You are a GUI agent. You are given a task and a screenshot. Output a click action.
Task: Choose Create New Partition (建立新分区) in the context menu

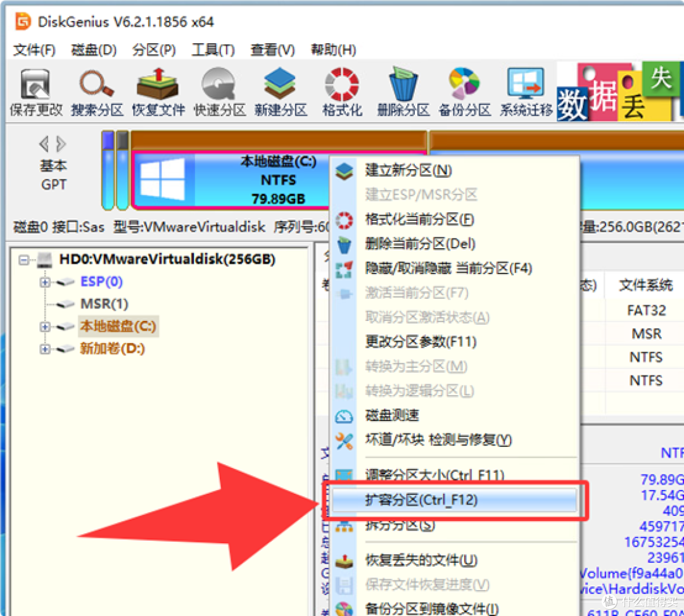(x=453, y=170)
